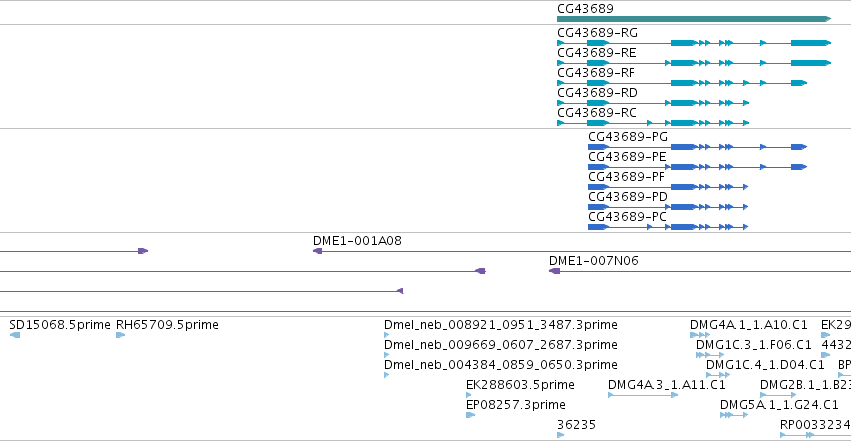Select feature EK288603.5prime
The image size is (851, 441).
pyautogui.click(x=469, y=395)
